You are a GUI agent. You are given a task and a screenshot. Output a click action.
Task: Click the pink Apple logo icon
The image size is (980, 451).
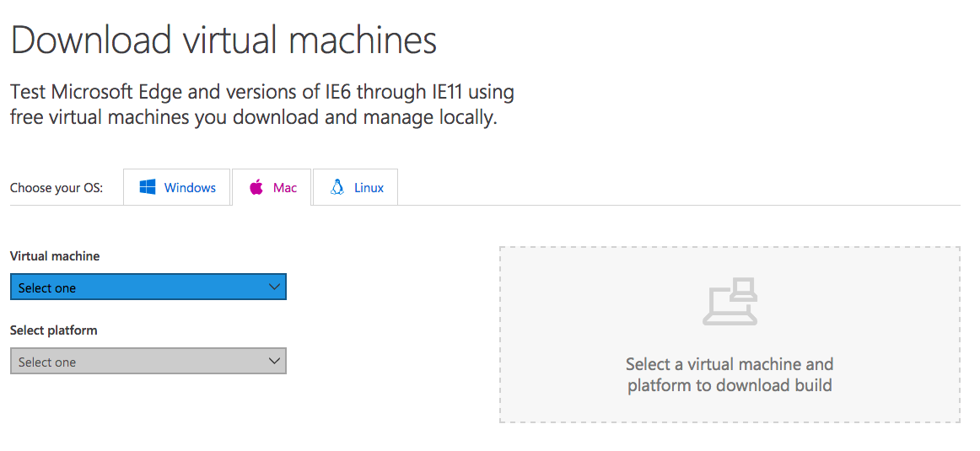click(256, 187)
